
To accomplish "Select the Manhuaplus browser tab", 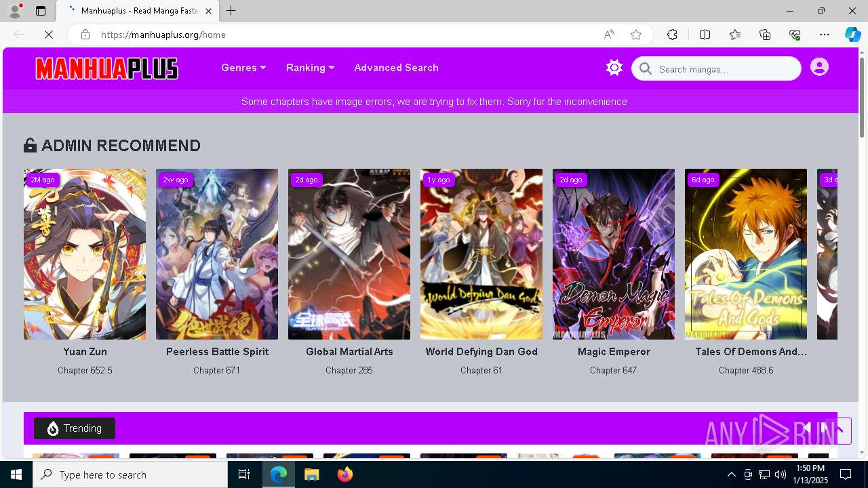I will (138, 11).
